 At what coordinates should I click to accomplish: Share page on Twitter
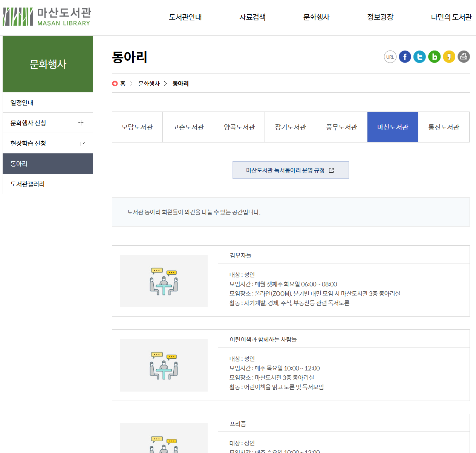(419, 57)
